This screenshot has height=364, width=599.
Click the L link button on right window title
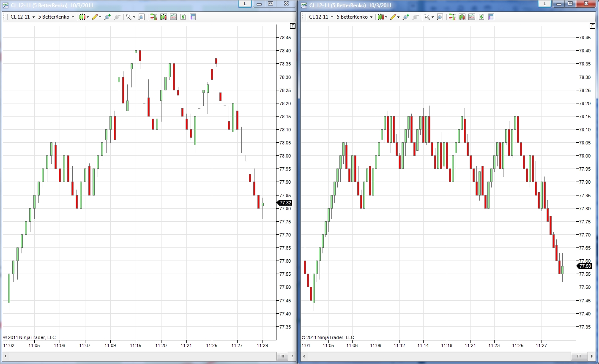point(545,3)
